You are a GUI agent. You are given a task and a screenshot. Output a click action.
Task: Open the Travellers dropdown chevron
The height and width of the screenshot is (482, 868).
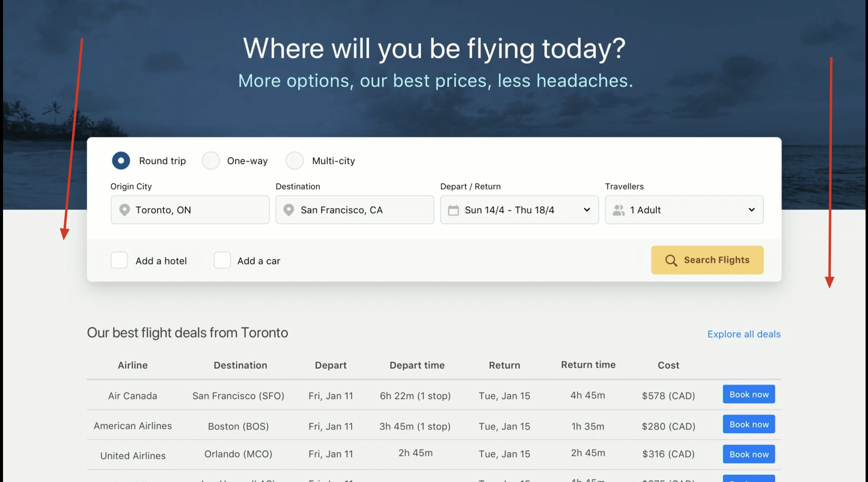(x=751, y=210)
